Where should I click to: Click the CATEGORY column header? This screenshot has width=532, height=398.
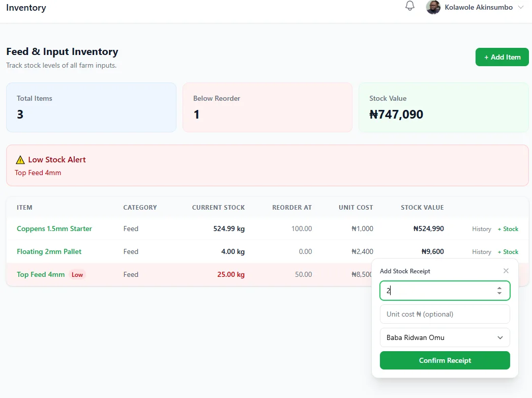[140, 208]
